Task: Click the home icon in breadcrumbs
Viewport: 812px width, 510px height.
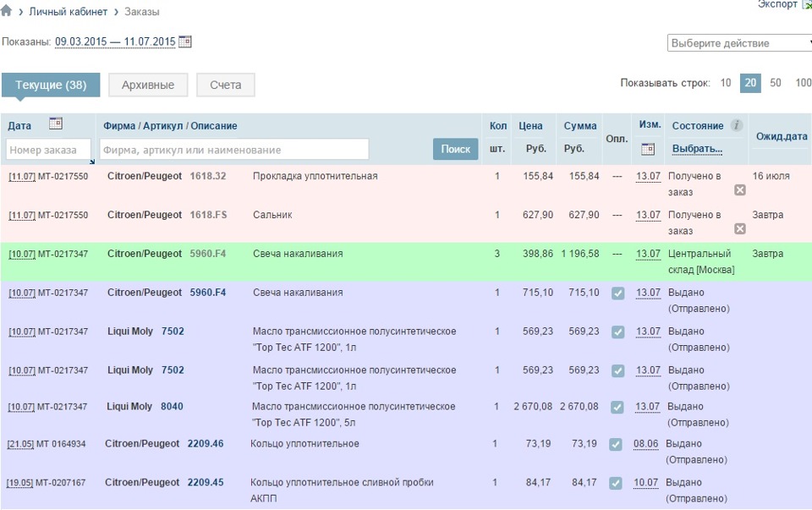Action: click(7, 12)
